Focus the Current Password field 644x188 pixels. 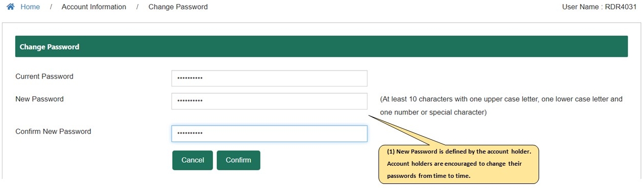269,79
